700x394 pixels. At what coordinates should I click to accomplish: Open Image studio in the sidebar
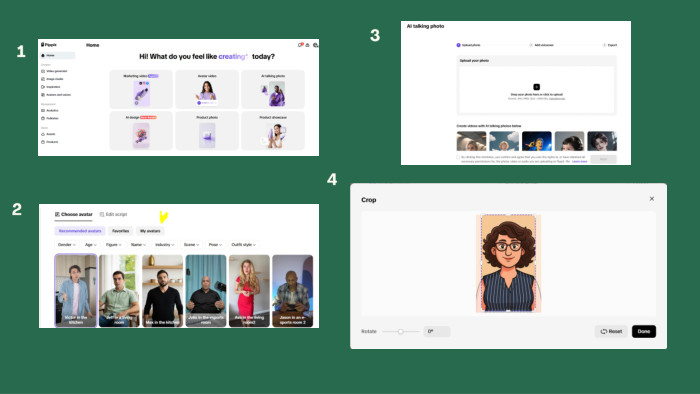[x=53, y=79]
